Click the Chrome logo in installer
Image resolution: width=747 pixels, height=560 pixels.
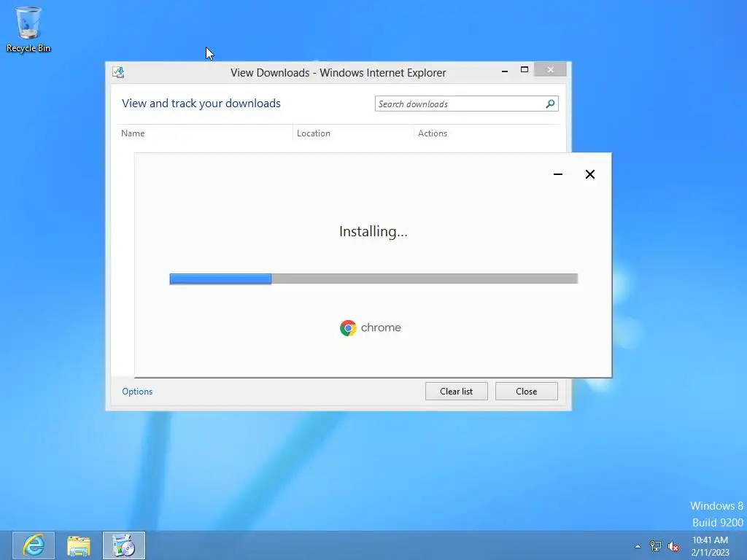coord(371,327)
